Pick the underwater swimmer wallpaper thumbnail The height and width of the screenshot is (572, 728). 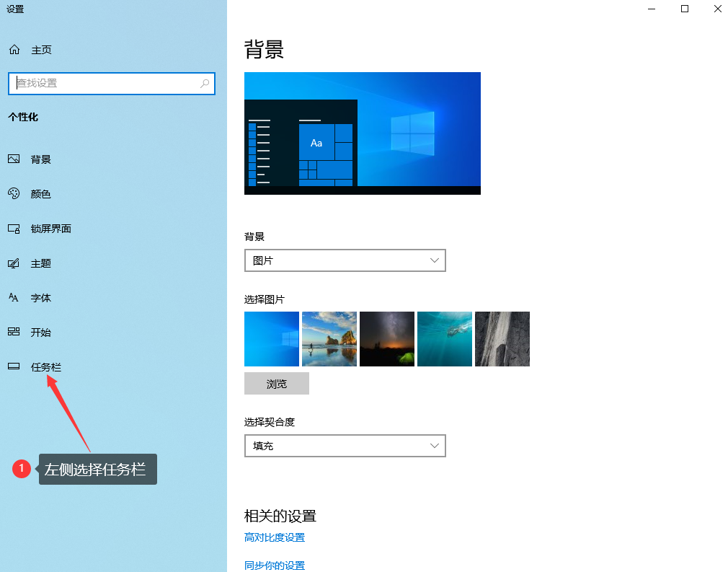point(445,339)
